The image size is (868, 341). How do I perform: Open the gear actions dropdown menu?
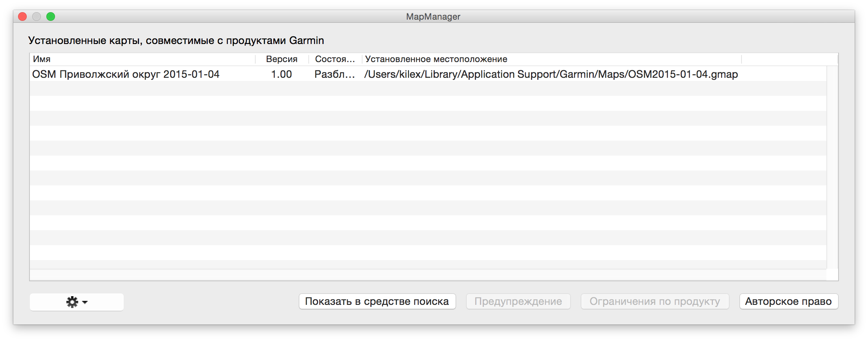coord(77,302)
